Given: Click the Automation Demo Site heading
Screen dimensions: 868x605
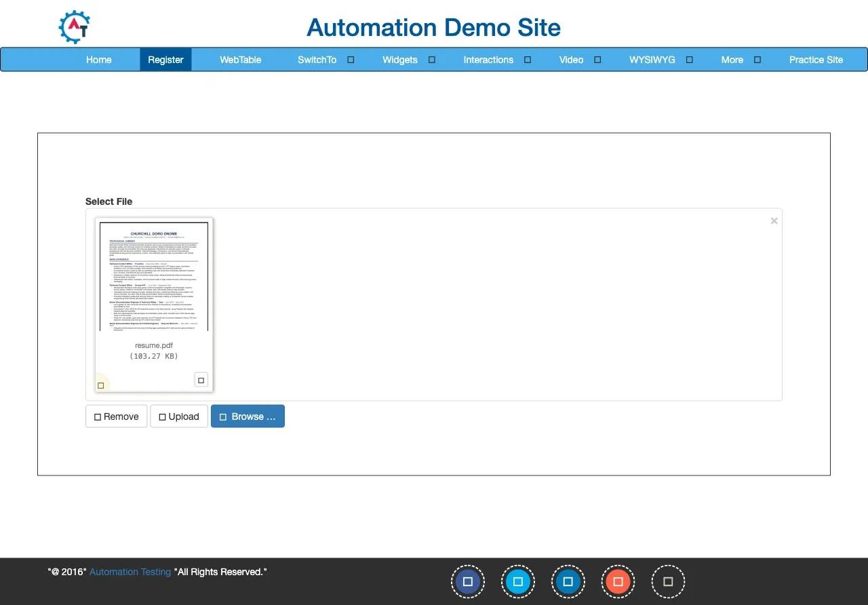Looking at the screenshot, I should 434,27.
